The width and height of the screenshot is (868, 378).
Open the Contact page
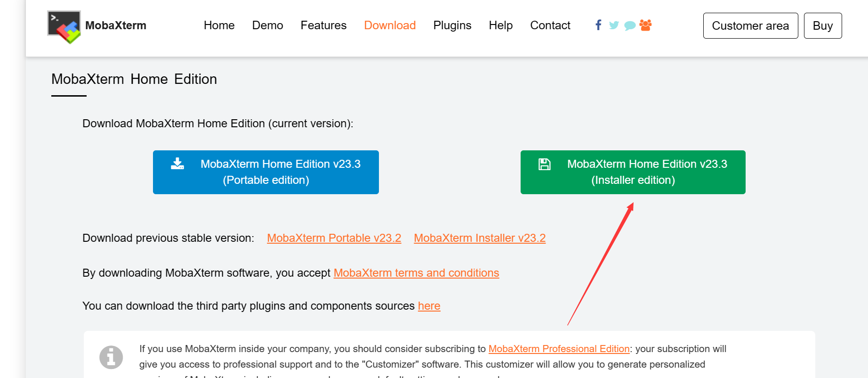[x=550, y=25]
